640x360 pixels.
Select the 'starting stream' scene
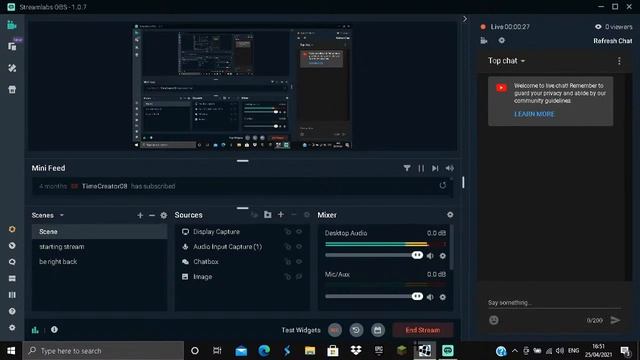click(100, 247)
